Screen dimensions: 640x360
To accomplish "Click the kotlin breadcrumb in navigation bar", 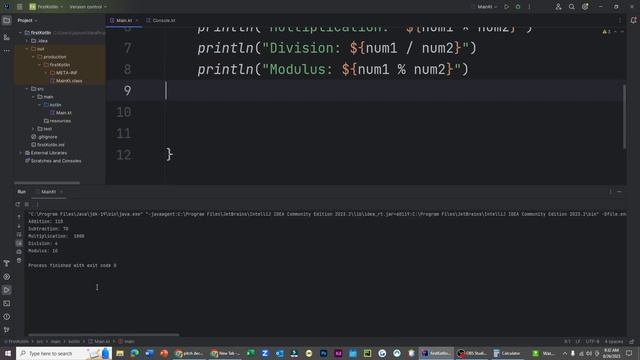I will 74,341.
